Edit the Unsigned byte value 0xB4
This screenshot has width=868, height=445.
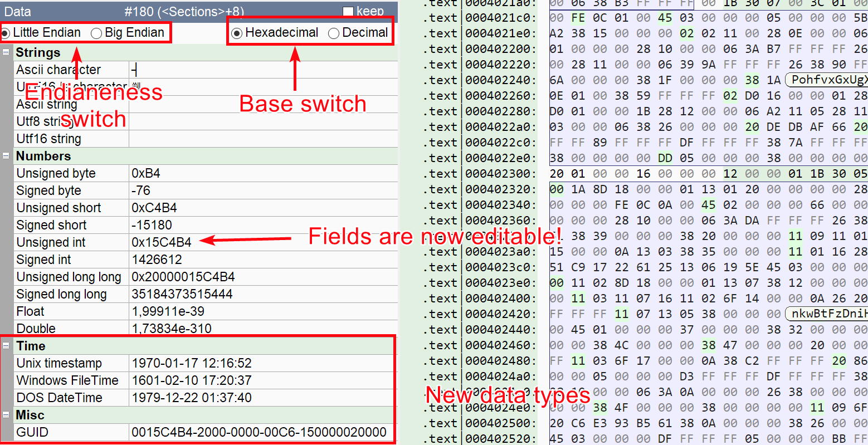pos(263,173)
